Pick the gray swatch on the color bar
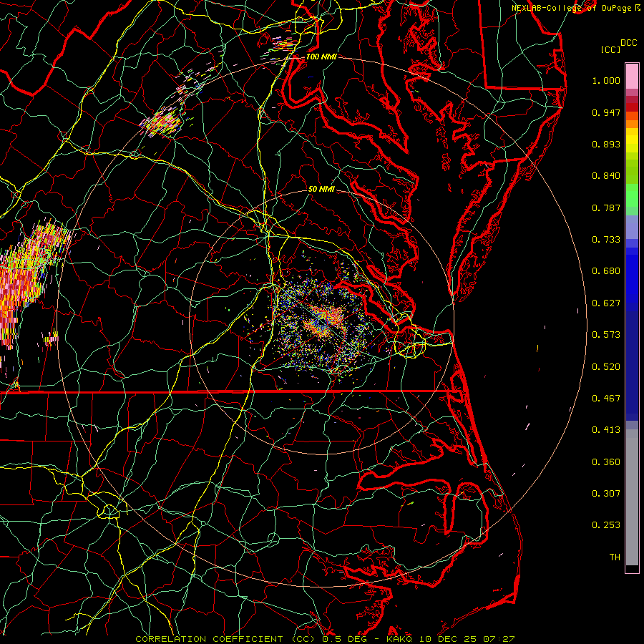The image size is (644, 644). click(632, 497)
